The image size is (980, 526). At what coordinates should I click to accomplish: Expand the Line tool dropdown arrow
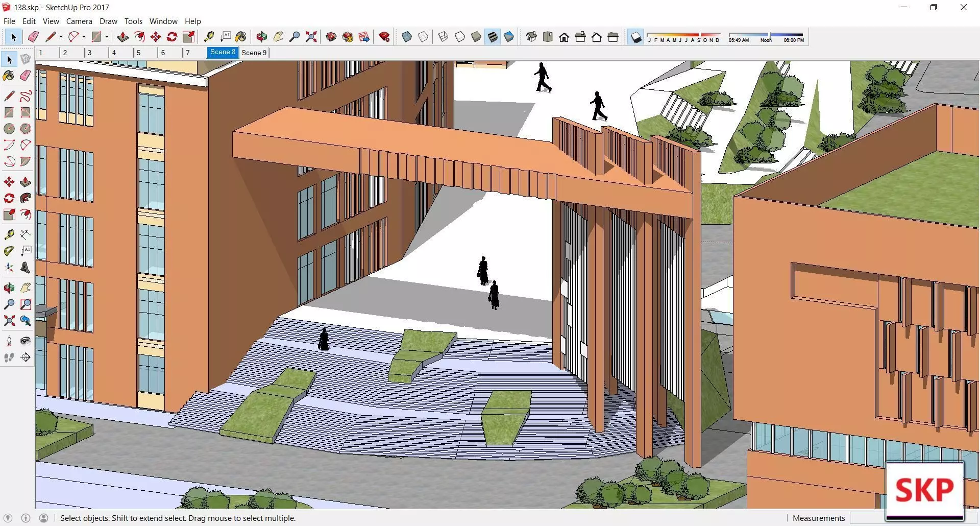tap(61, 37)
